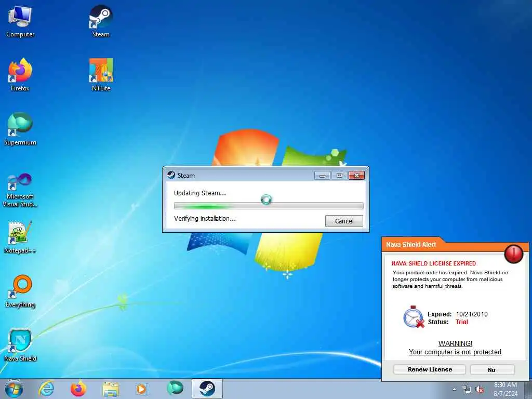Screen dimensions: 532x399
Task: Select the Firefox desktop shortcut
Action: [x=20, y=75]
